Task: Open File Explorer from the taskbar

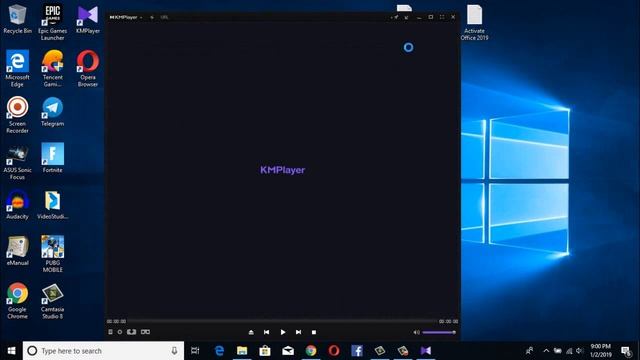Action: point(242,351)
